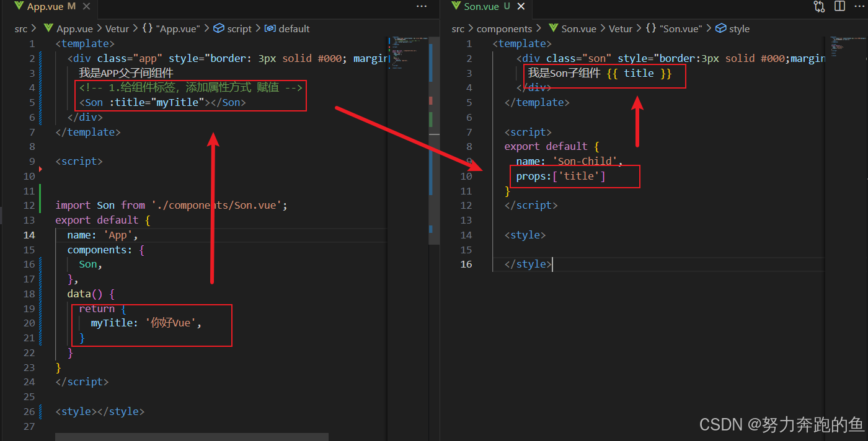Click the cube icon beside script breadcrumb
This screenshot has width=868, height=441.
218,28
